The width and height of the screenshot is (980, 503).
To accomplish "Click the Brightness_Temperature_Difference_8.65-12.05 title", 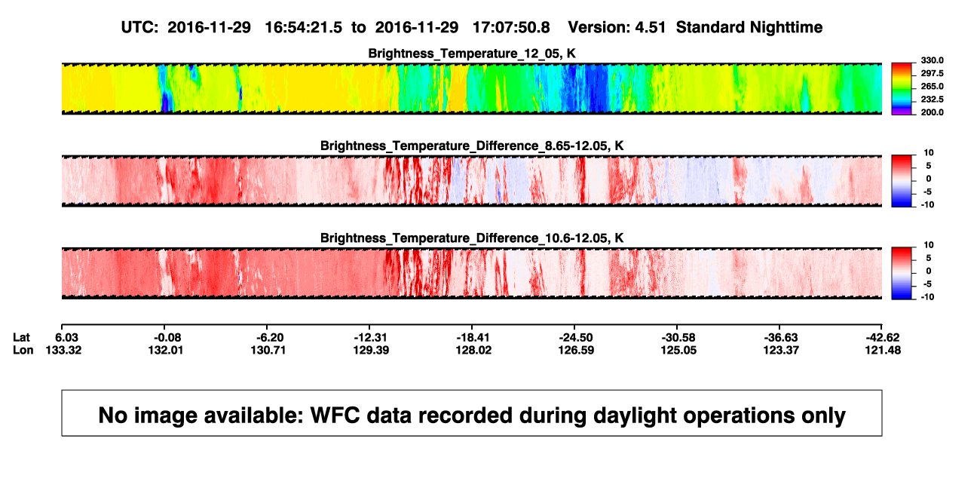I will pyautogui.click(x=472, y=145).
